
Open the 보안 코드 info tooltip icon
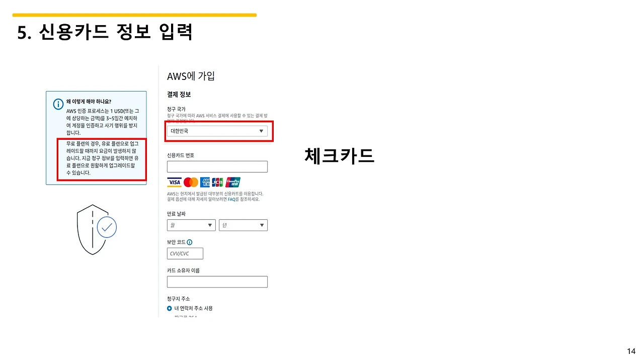189,241
